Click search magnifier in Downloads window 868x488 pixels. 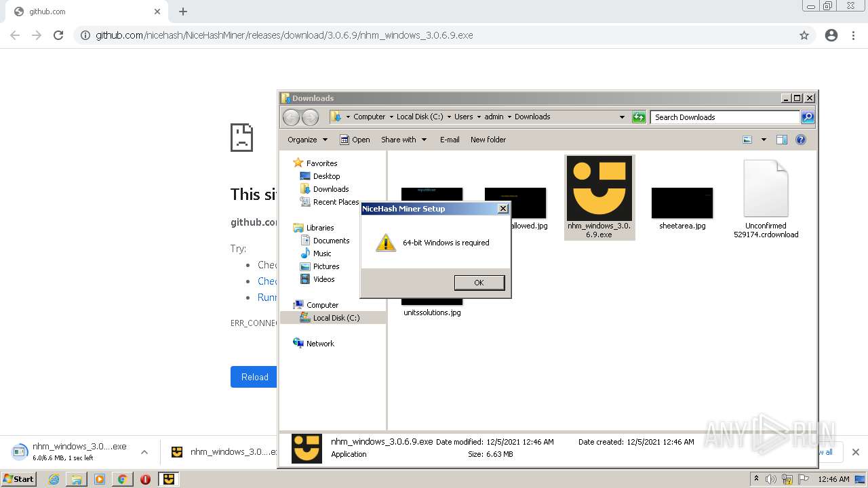point(808,117)
